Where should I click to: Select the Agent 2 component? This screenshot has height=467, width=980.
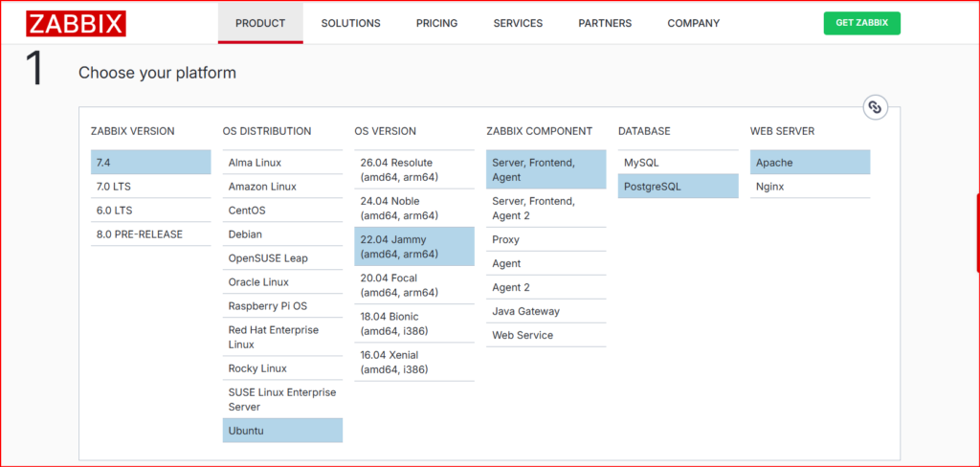click(546, 287)
